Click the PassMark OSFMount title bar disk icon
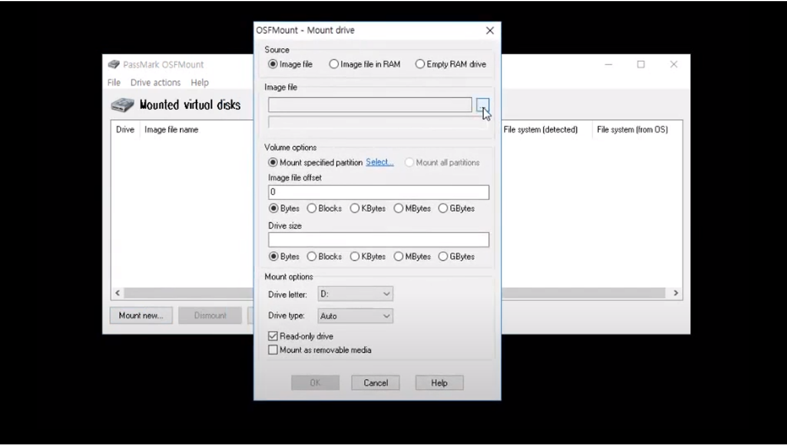Image resolution: width=789 pixels, height=446 pixels. pyautogui.click(x=114, y=64)
